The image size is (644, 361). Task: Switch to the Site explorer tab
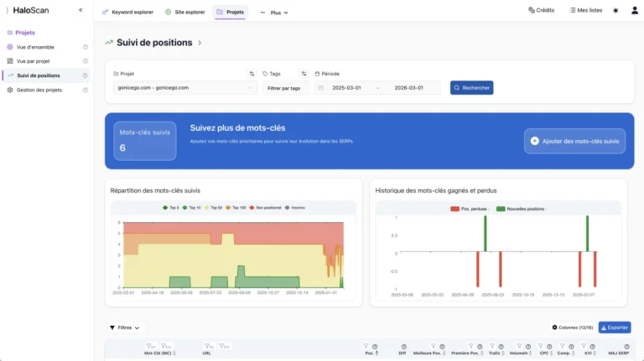click(x=185, y=13)
